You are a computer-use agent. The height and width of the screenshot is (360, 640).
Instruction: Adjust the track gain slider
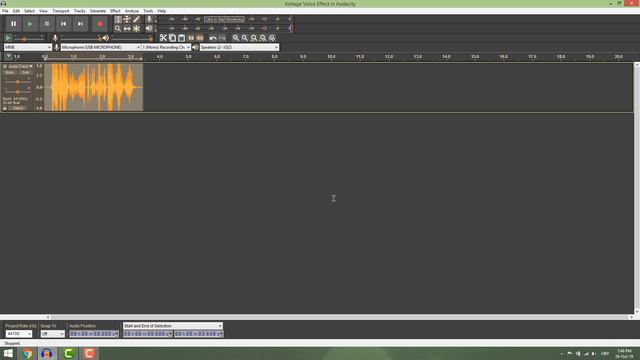18,82
